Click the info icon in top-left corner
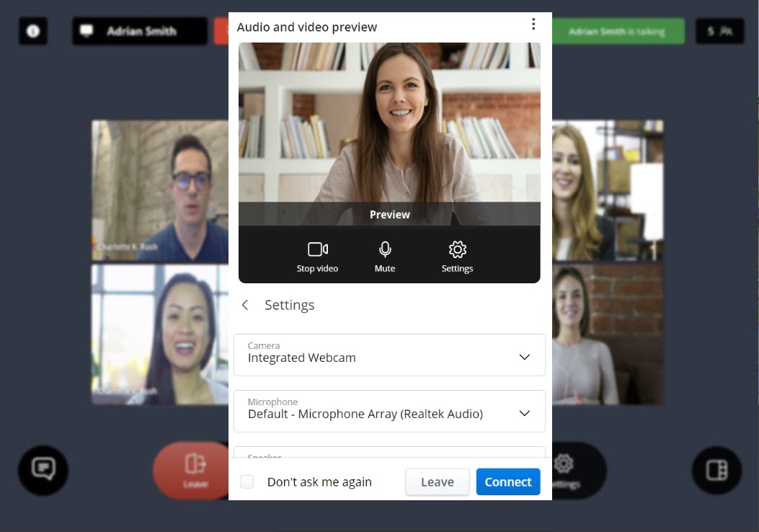Screen dimensions: 759x532 [33, 32]
